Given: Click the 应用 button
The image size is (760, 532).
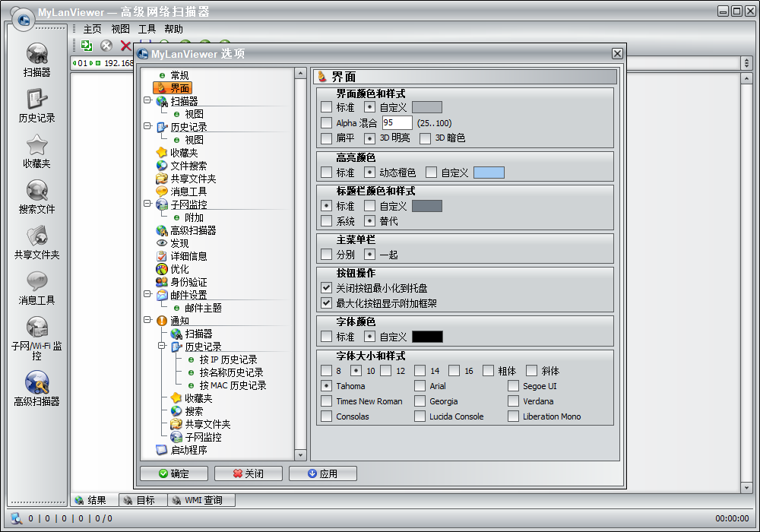Looking at the screenshot, I should (x=322, y=473).
